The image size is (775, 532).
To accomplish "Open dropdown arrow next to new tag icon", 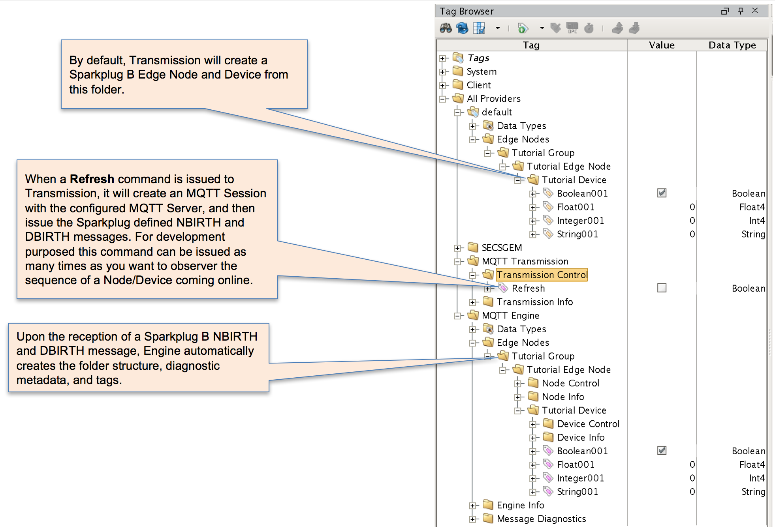I will click(542, 28).
